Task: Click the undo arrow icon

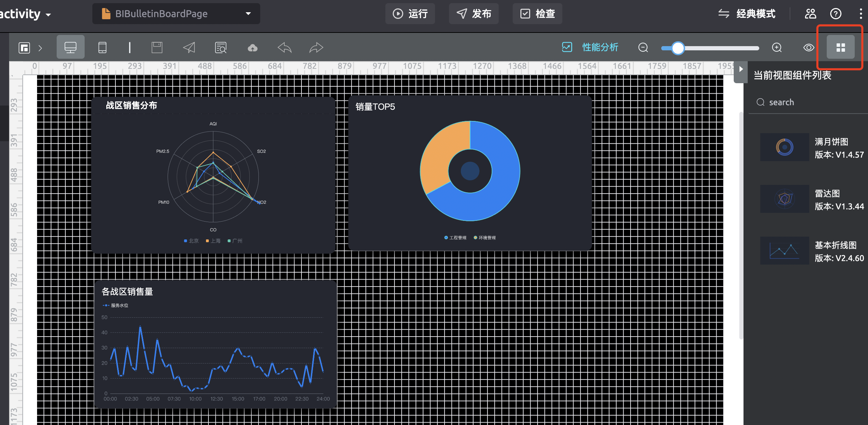Action: 284,47
